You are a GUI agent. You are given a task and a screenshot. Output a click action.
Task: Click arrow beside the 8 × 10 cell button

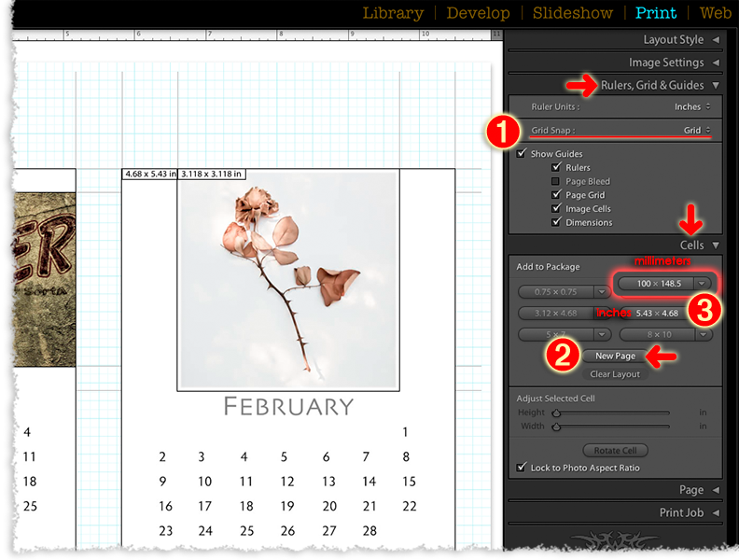[702, 334]
